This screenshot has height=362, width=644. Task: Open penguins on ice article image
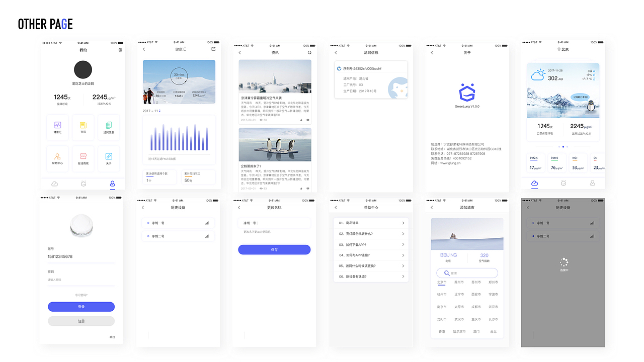click(275, 145)
